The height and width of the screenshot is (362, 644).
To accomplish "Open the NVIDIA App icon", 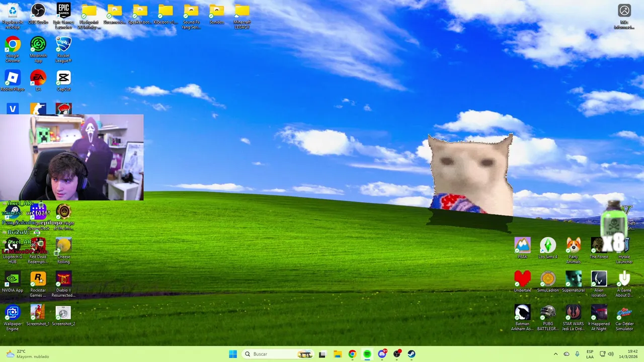I will point(13,282).
